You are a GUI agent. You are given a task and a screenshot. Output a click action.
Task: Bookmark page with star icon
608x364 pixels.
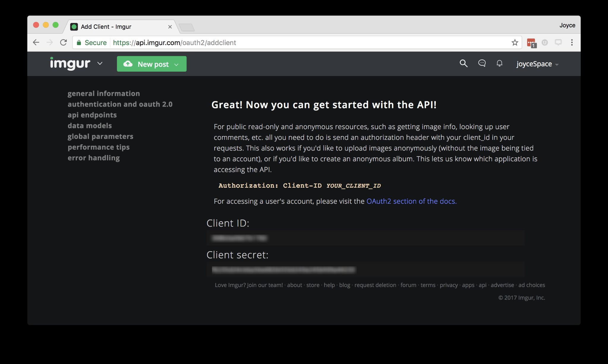(x=515, y=42)
